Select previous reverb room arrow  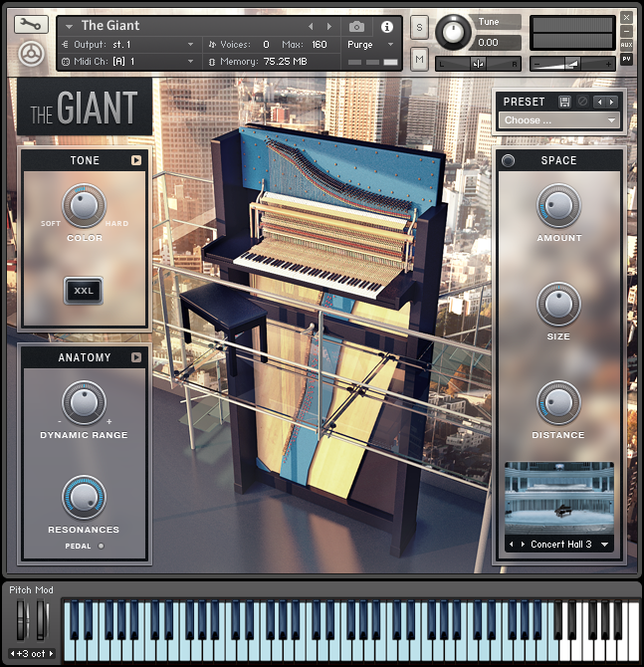pyautogui.click(x=512, y=545)
